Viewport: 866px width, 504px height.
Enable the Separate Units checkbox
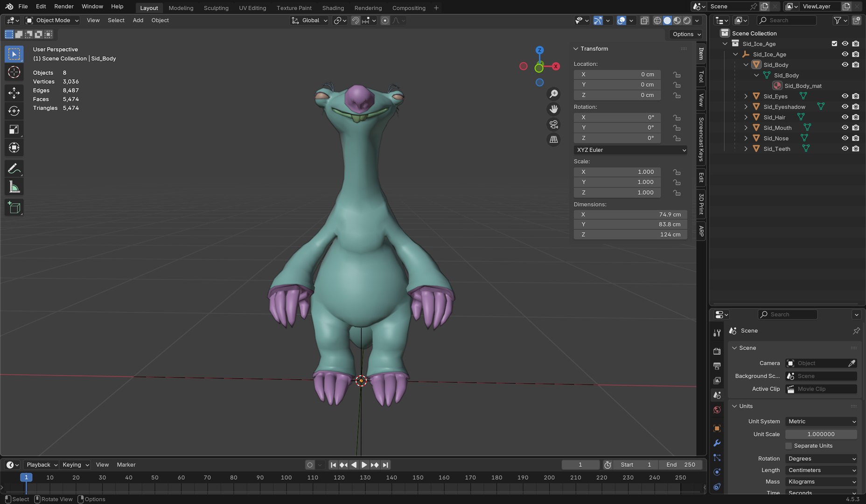click(789, 446)
